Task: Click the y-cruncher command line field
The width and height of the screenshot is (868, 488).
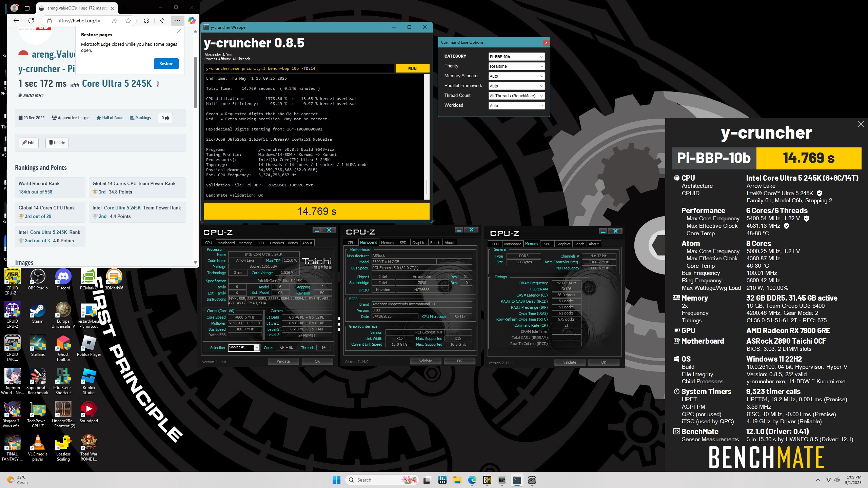Action: click(299, 68)
